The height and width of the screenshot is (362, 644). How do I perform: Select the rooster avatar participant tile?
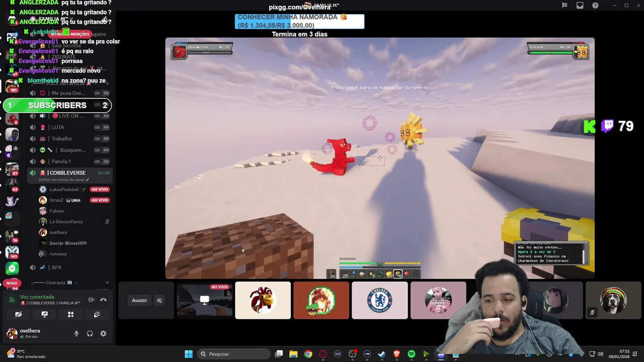point(263,300)
